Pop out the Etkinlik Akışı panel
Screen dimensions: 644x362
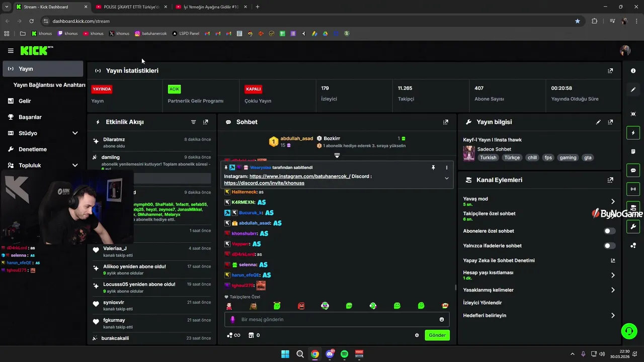[205, 122]
